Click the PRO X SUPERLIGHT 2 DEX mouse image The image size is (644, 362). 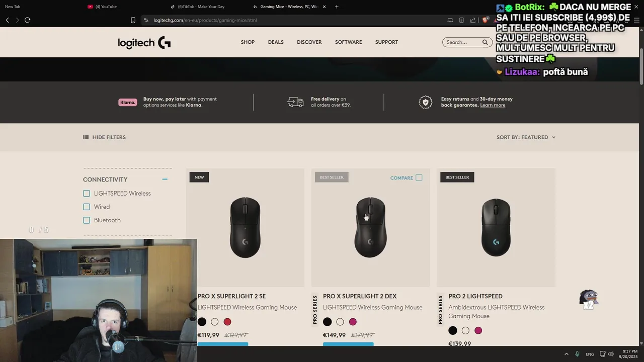tap(370, 227)
